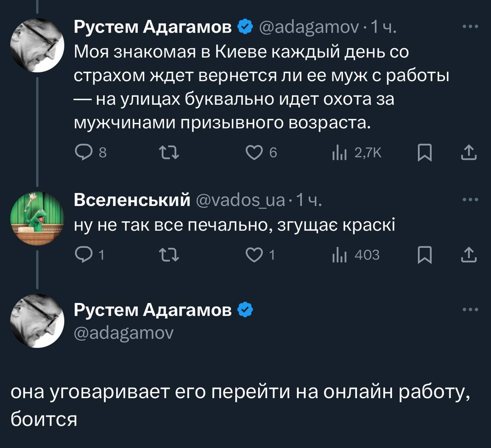View analytics showing 403 views

356,255
